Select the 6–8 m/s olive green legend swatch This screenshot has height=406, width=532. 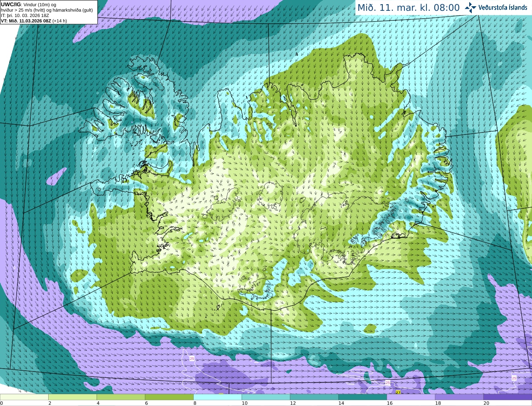pos(169,397)
